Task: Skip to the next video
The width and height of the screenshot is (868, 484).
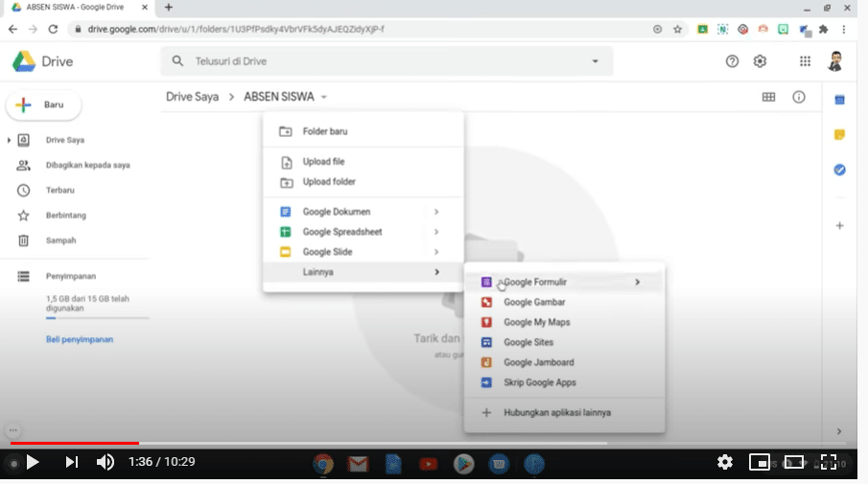Action: [x=71, y=462]
